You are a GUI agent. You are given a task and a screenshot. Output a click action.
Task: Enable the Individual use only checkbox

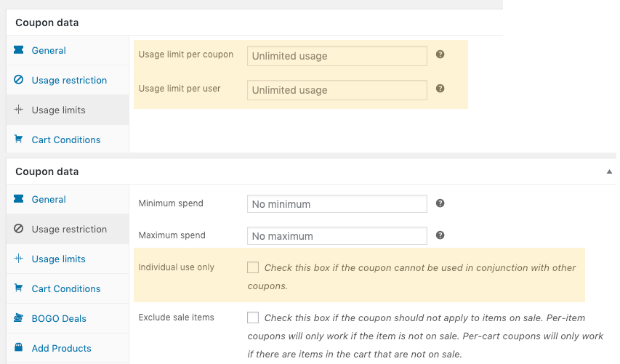253,267
